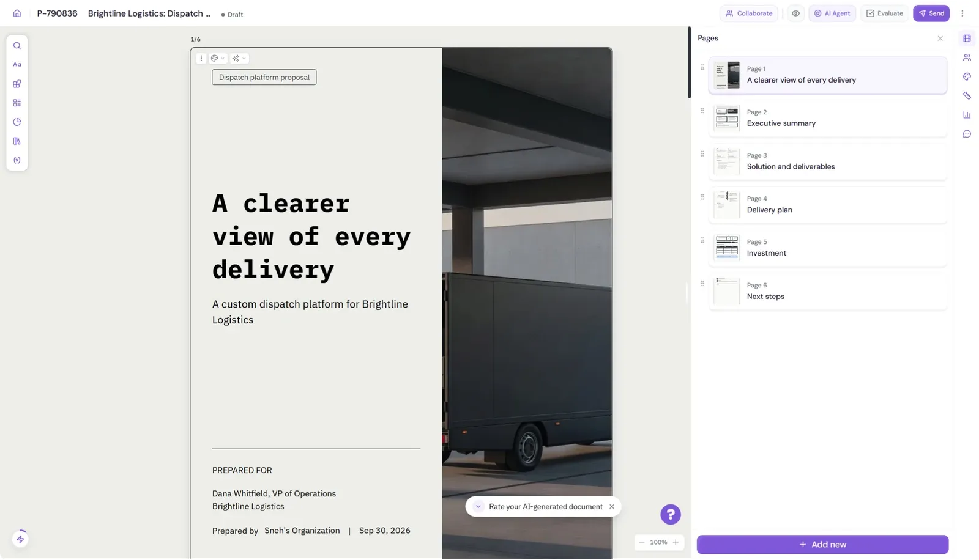Close the Pages panel
Image resolution: width=979 pixels, height=560 pixels.
940,39
